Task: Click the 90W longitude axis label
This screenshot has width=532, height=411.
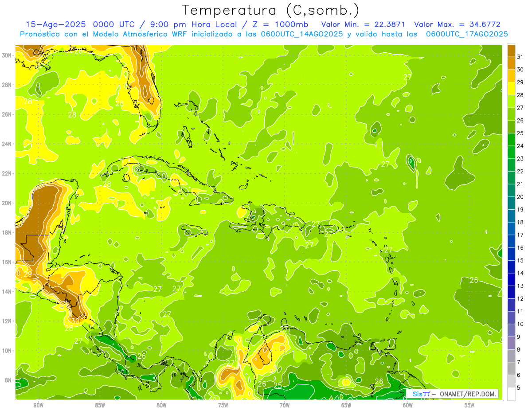Action: 38,405
